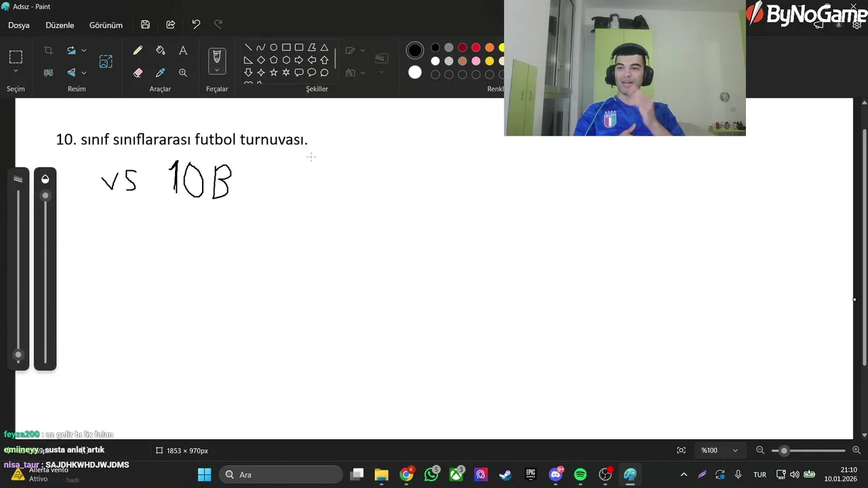Select the Pencil tool
Viewport: 868px width, 488px height.
click(x=138, y=50)
